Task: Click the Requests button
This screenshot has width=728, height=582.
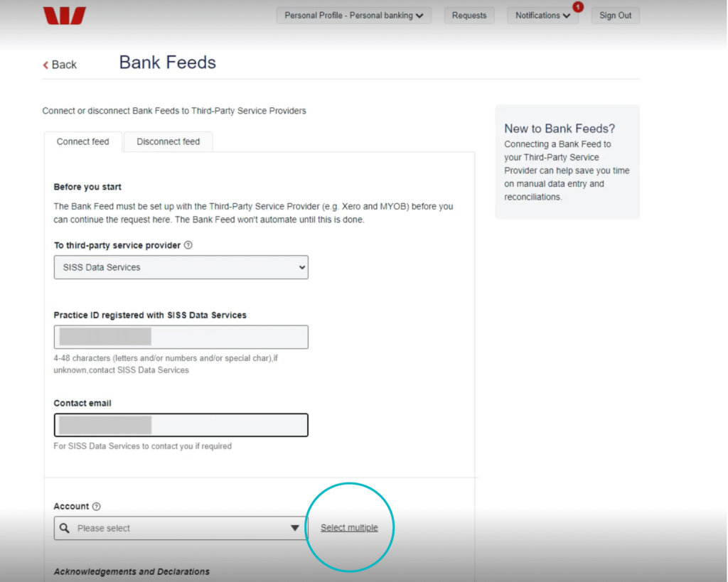Action: click(469, 16)
